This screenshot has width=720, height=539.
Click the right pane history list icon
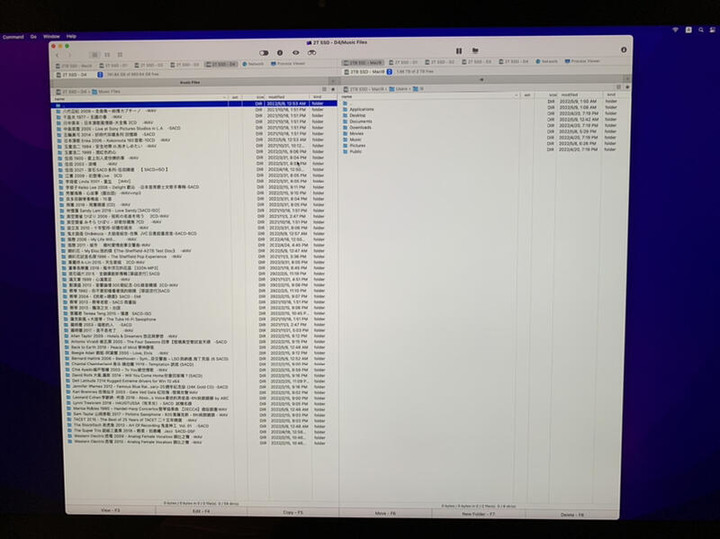pos(619,87)
